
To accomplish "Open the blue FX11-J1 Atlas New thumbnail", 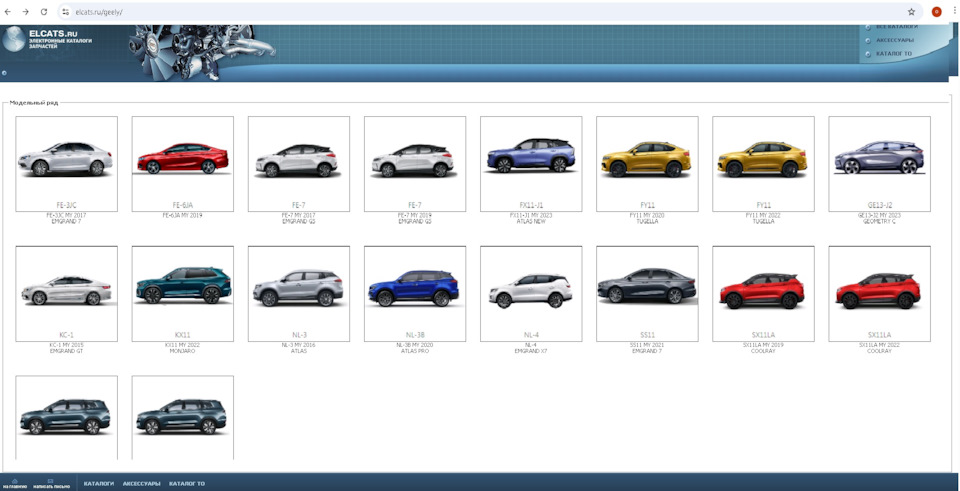I will pyautogui.click(x=531, y=163).
